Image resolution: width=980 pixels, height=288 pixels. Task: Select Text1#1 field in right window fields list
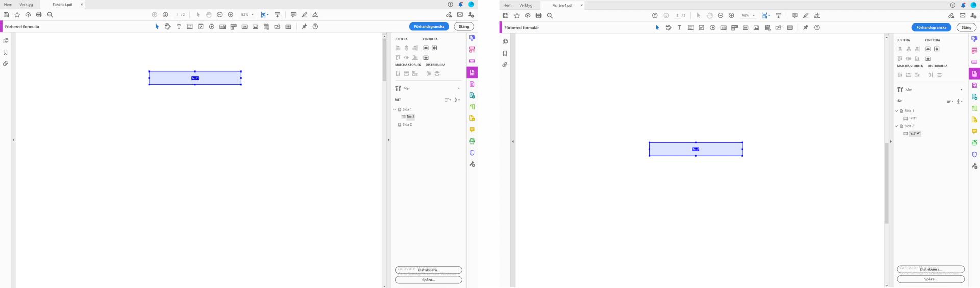[914, 134]
